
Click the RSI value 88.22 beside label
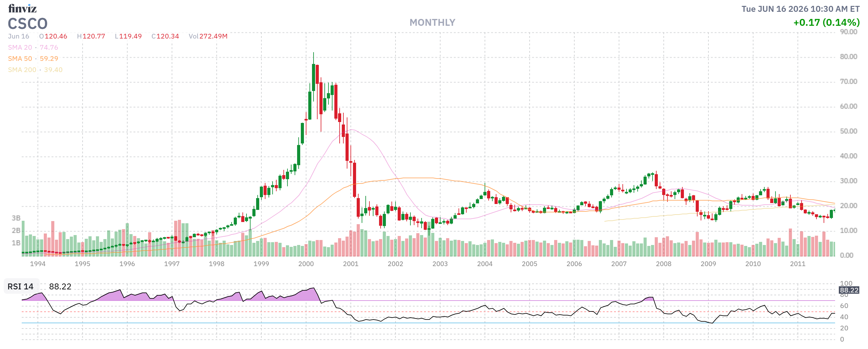tap(60, 286)
